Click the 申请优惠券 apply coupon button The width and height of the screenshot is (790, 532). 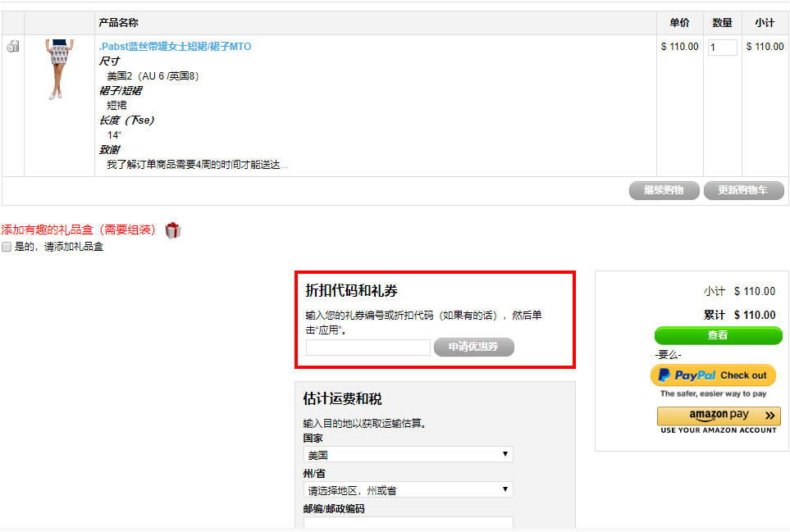pyautogui.click(x=473, y=347)
